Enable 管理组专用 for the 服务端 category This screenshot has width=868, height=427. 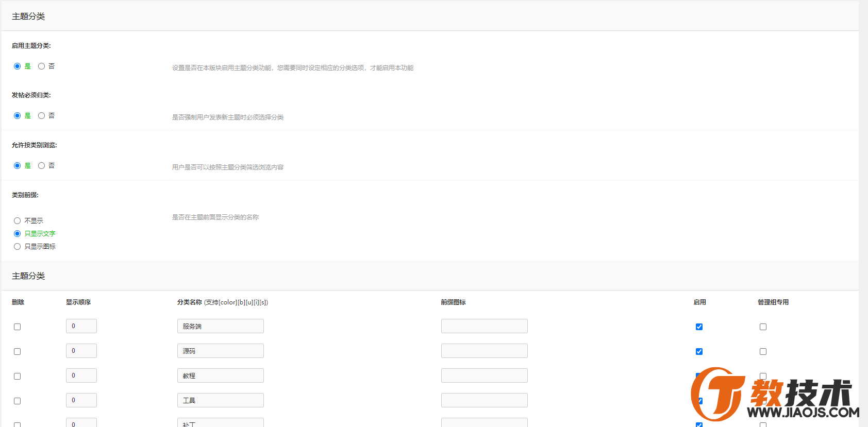click(x=763, y=327)
